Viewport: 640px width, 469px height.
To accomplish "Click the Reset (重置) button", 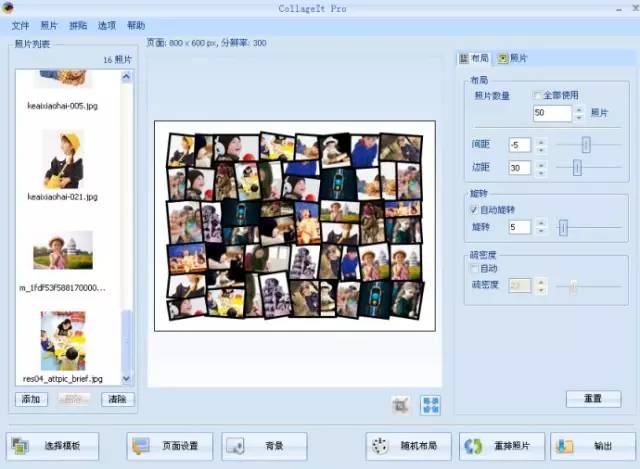I will pos(593,398).
